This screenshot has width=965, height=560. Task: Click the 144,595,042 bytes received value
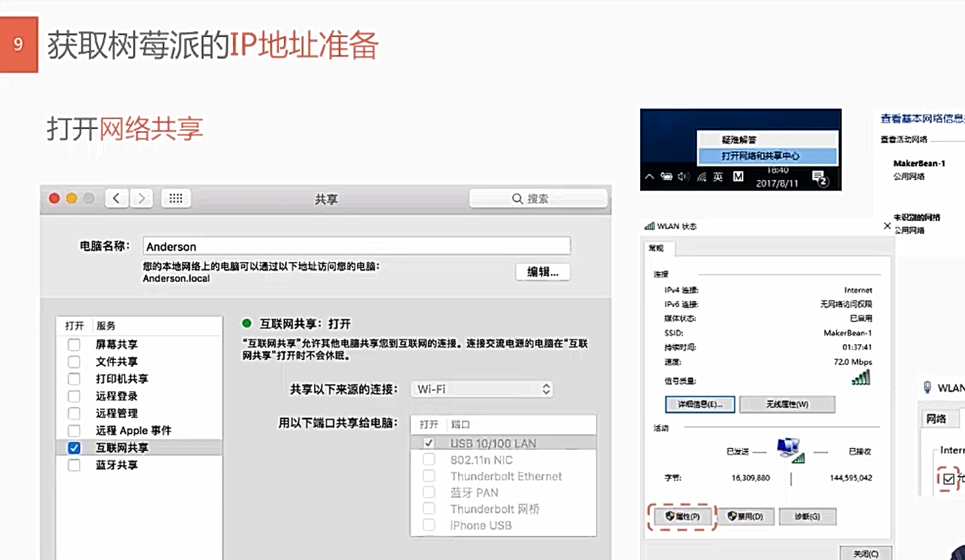click(851, 478)
